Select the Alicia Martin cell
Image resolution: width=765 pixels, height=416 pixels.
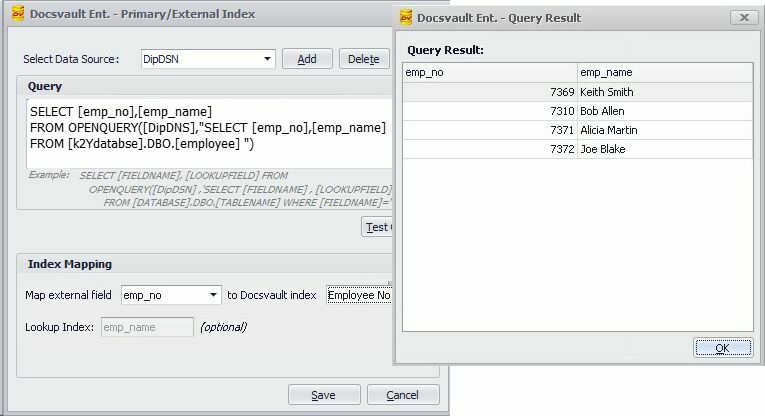pos(665,130)
